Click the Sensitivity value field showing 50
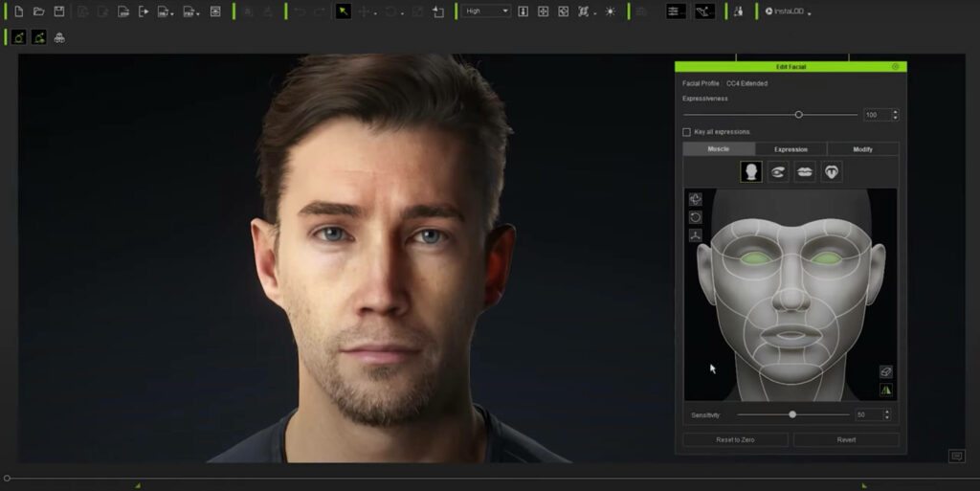The width and height of the screenshot is (980, 491). (868, 414)
